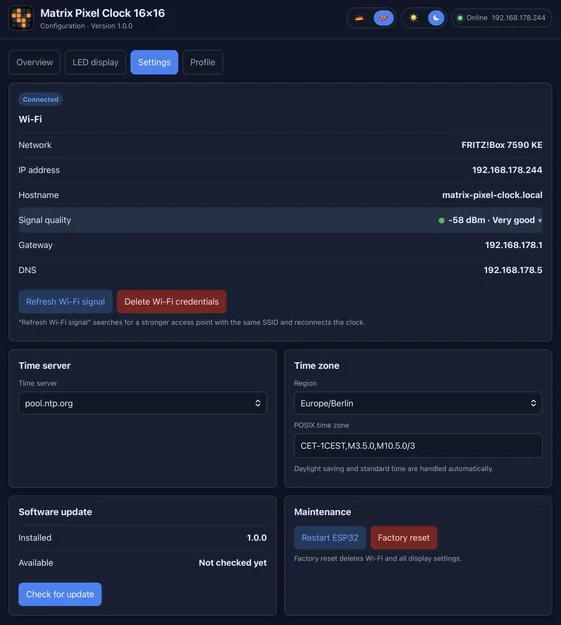This screenshot has width=561, height=625.
Task: Click installed version 1.0.0 value
Action: coord(257,538)
